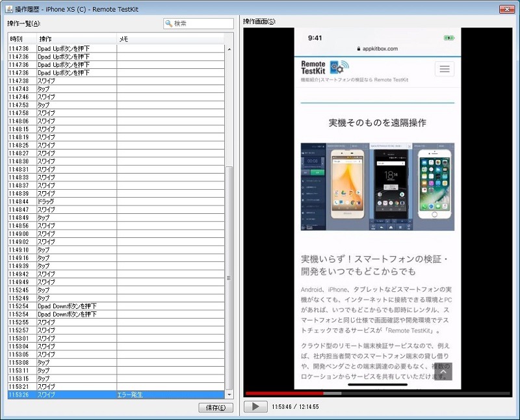Viewport: 520px width, 420px height.
Task: Select the 11:47:46 スワイプ row
Action: (x=116, y=97)
